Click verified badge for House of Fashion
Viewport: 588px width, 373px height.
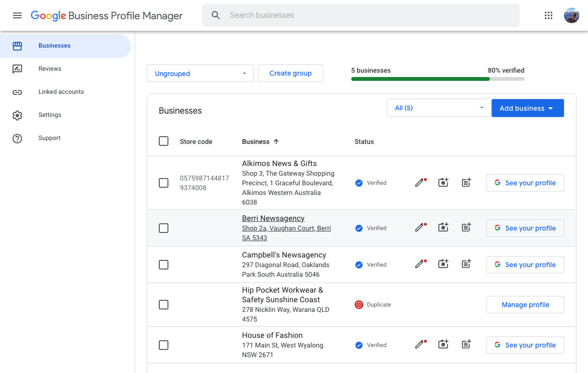359,345
